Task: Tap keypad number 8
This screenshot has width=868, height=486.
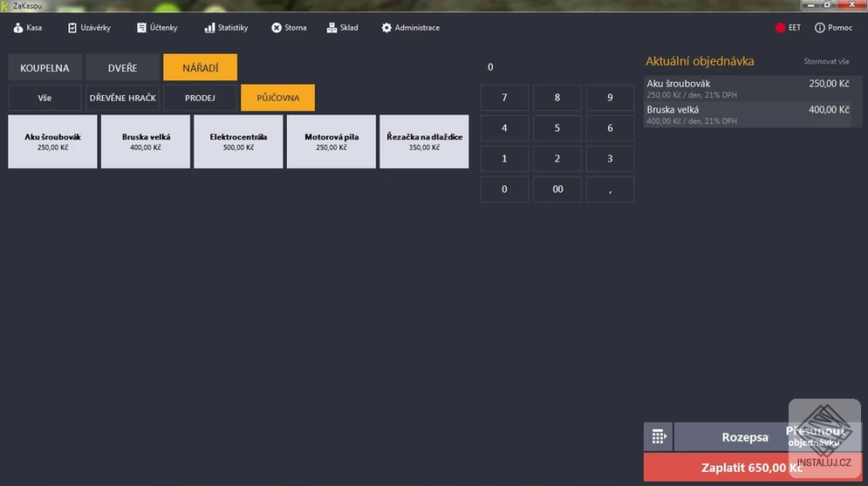Action: (x=557, y=98)
